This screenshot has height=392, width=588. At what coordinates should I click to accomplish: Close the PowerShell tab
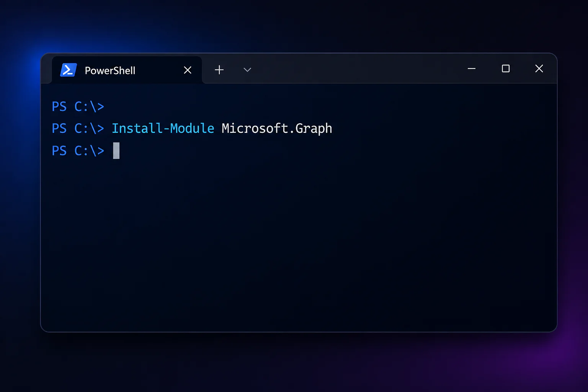[x=188, y=70]
